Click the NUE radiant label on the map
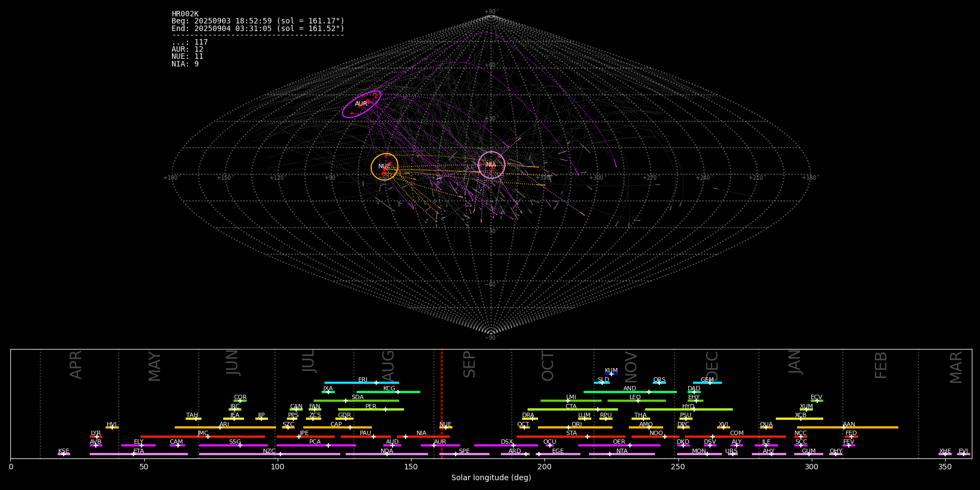The width and height of the screenshot is (980, 490). point(384,167)
